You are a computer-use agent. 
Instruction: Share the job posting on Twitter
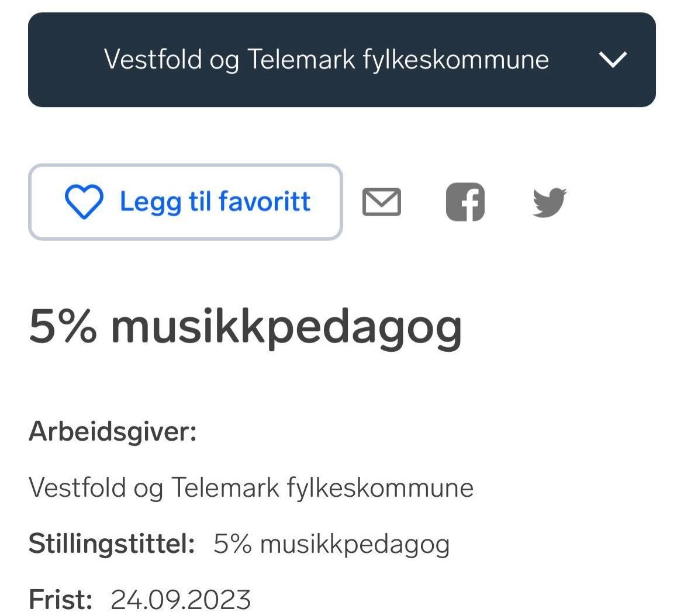coord(550,202)
